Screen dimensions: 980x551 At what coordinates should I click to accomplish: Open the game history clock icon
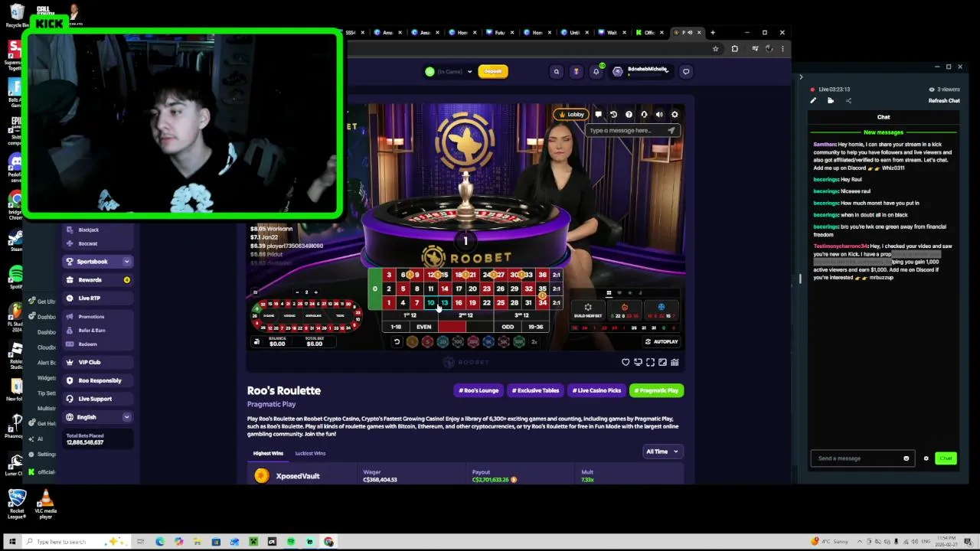(x=613, y=114)
